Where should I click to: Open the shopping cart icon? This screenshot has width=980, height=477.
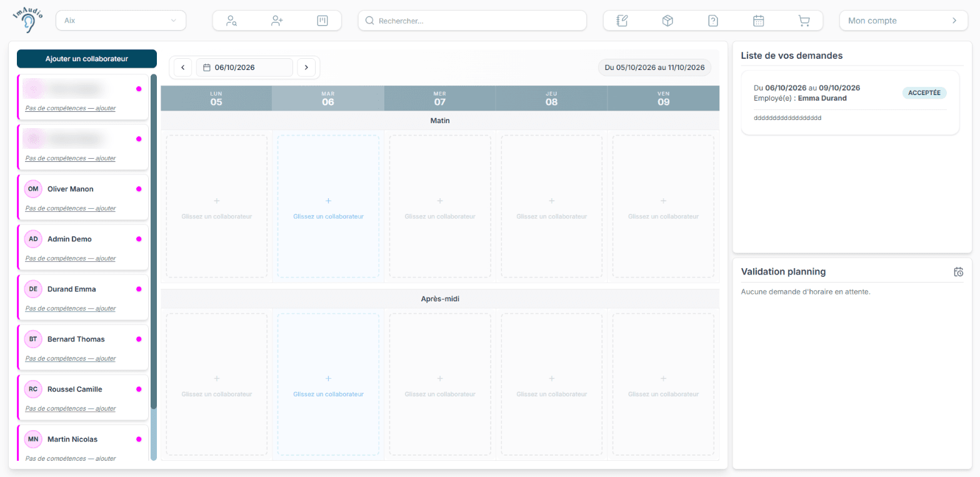[804, 21]
